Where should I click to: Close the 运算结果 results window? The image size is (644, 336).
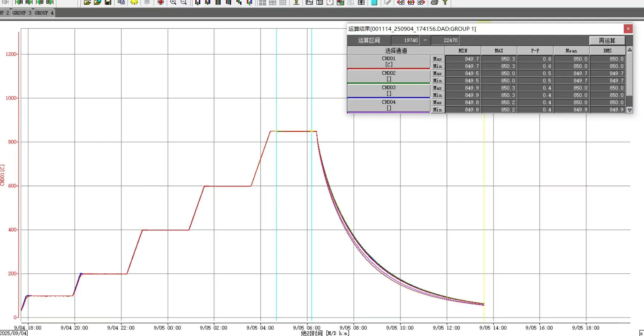pyautogui.click(x=628, y=29)
